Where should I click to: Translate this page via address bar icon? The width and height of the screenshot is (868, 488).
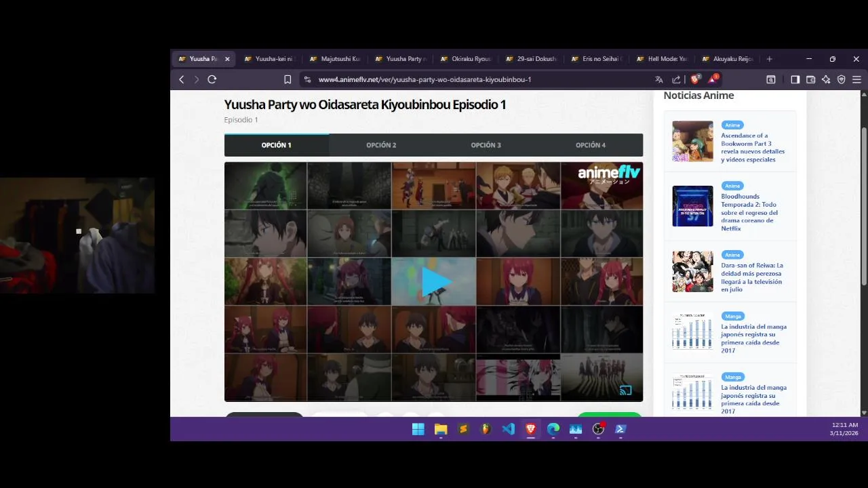659,79
